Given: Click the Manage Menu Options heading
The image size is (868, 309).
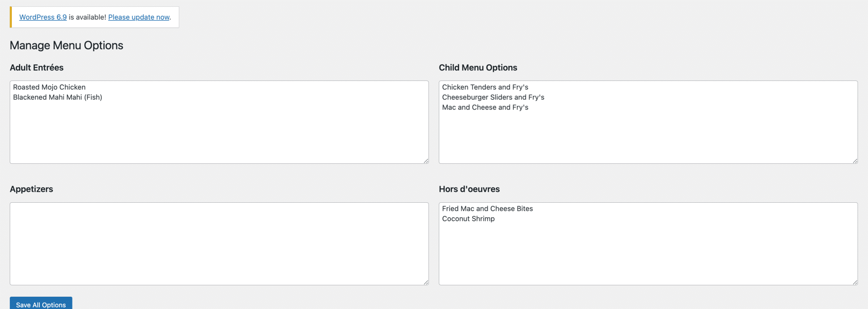Looking at the screenshot, I should coord(67,45).
